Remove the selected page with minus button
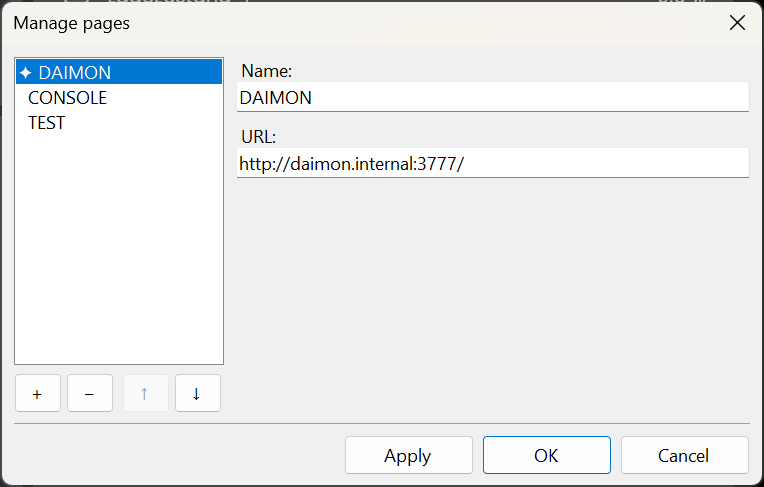The image size is (764, 487). [x=90, y=394]
